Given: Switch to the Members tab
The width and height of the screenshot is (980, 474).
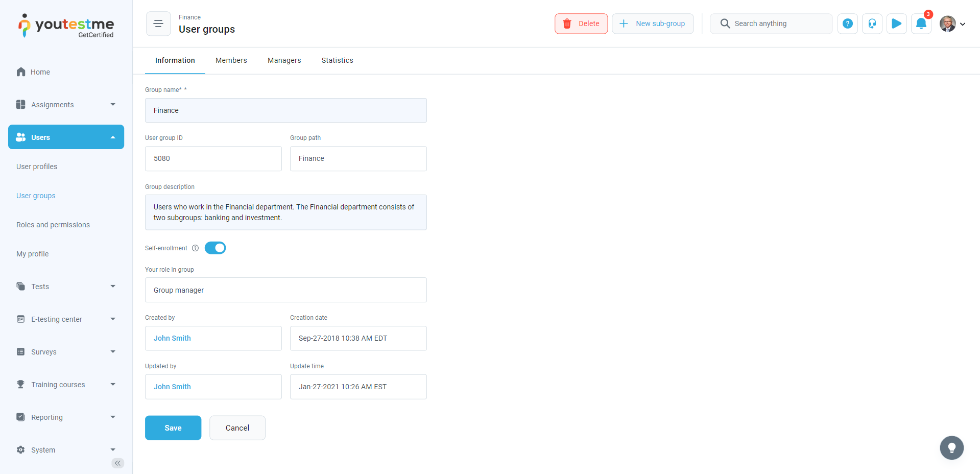Looking at the screenshot, I should tap(231, 60).
